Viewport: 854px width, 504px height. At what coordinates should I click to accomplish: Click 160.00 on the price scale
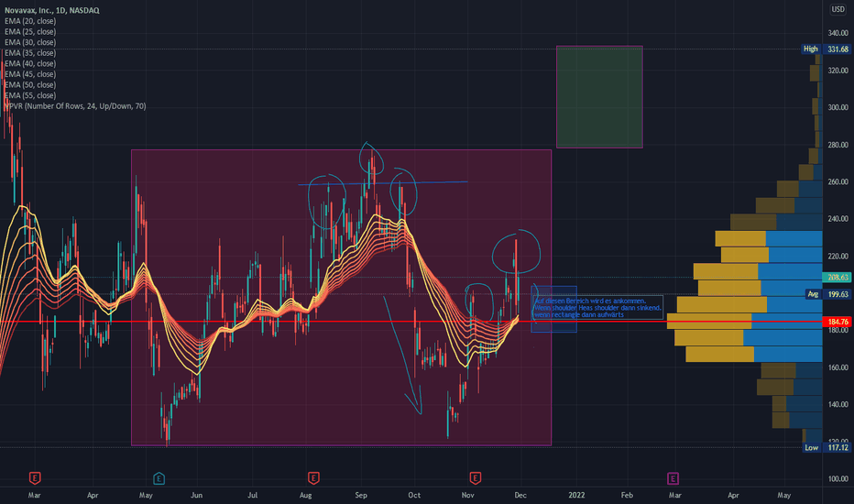[x=838, y=367]
